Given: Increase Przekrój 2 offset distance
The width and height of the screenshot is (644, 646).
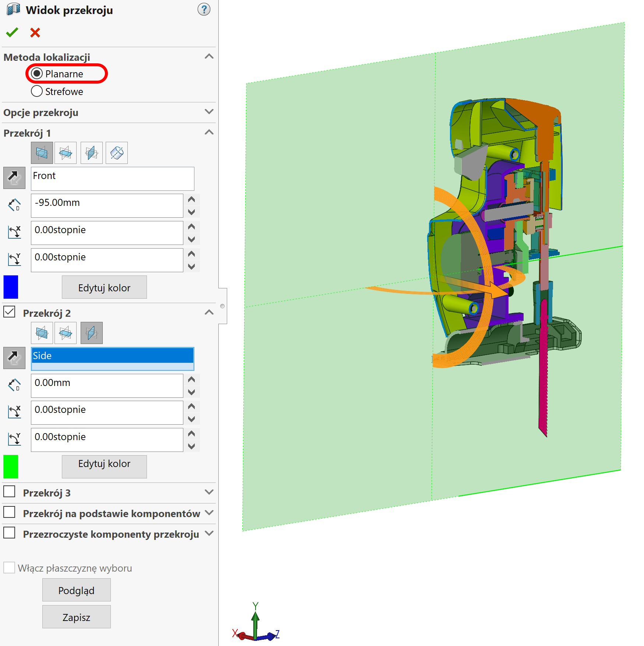Looking at the screenshot, I should (191, 380).
